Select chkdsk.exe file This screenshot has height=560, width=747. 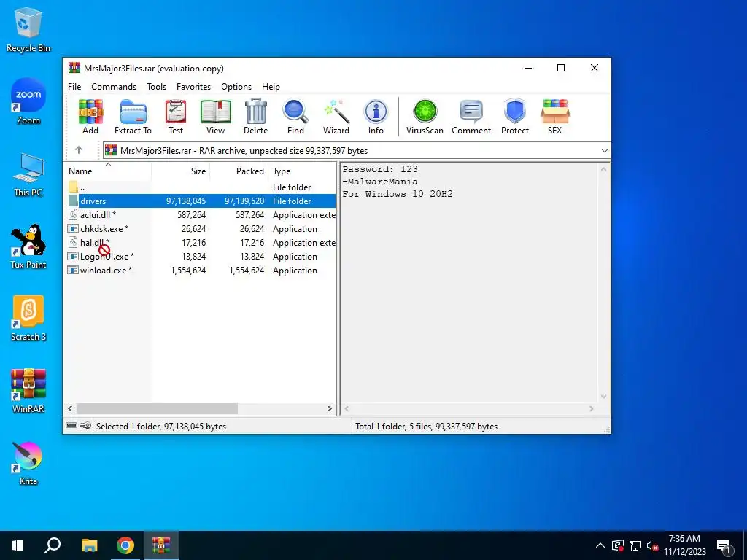(201, 228)
